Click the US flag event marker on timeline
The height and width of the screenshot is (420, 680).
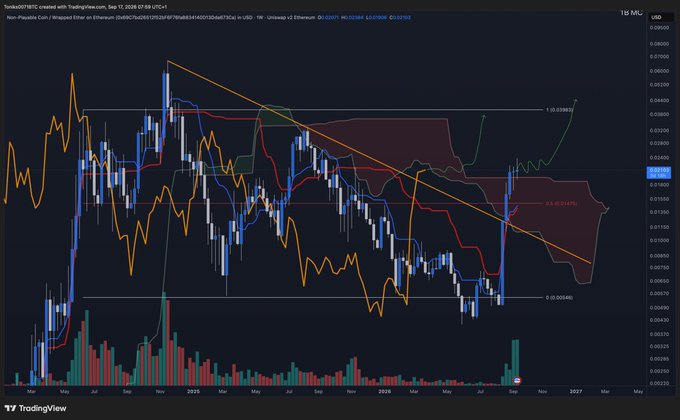(x=517, y=381)
